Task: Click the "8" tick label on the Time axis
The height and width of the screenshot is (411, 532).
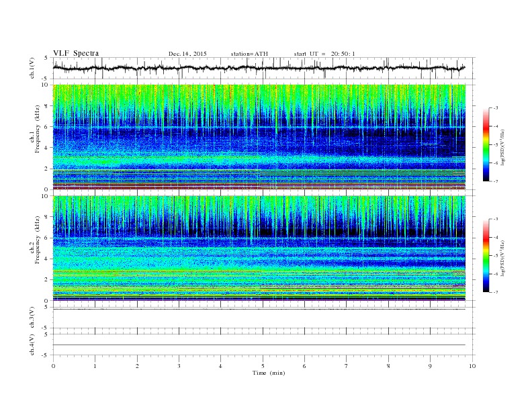Action: [x=388, y=366]
